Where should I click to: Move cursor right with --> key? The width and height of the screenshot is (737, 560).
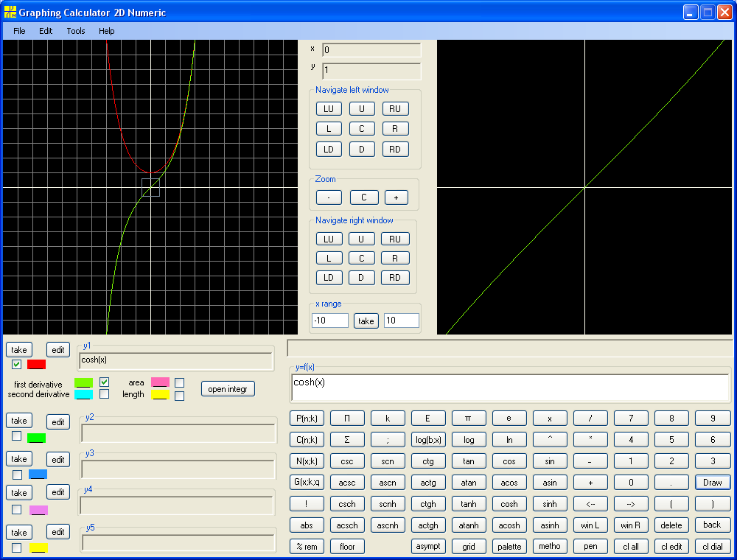632,503
